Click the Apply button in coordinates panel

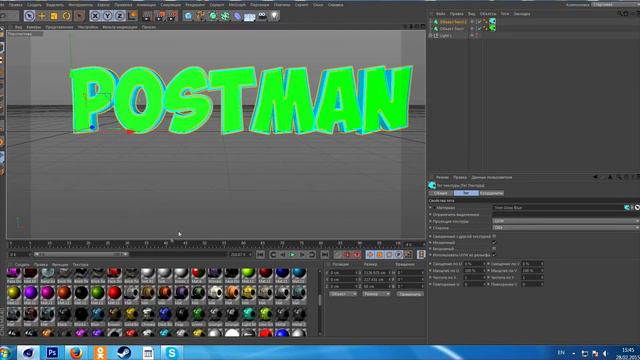coord(410,294)
